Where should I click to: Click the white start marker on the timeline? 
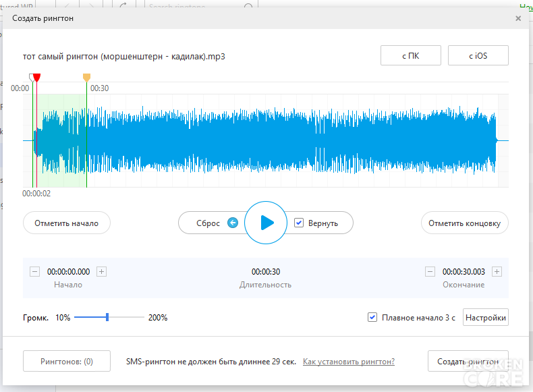click(x=31, y=78)
